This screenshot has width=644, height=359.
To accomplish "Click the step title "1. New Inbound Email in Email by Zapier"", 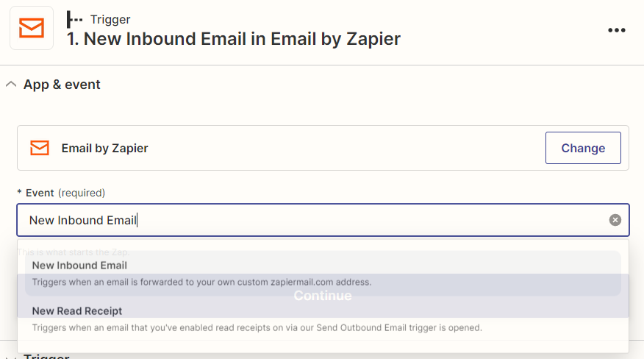I will pos(234,38).
